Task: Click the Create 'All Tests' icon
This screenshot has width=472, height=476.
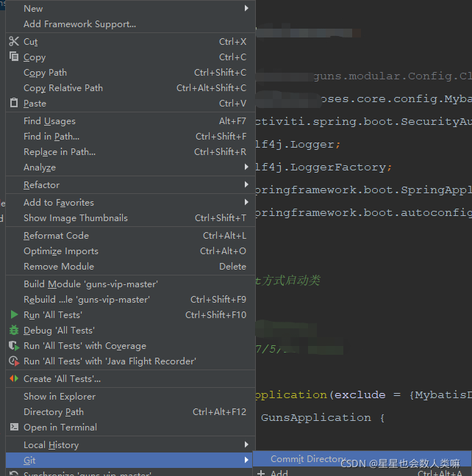Action: click(14, 378)
